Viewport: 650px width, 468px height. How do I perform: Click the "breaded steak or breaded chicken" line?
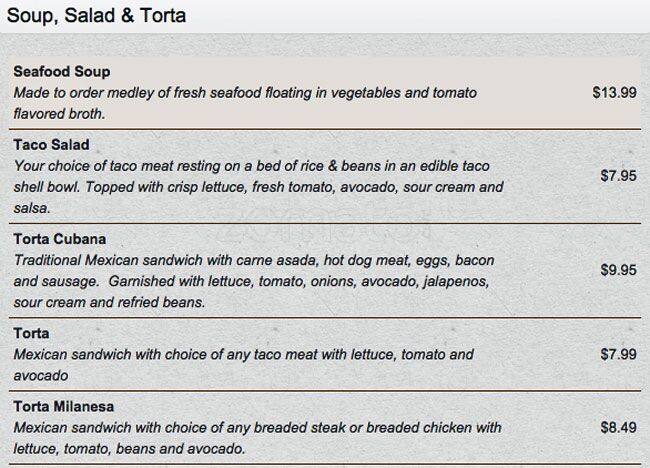pyautogui.click(x=257, y=428)
